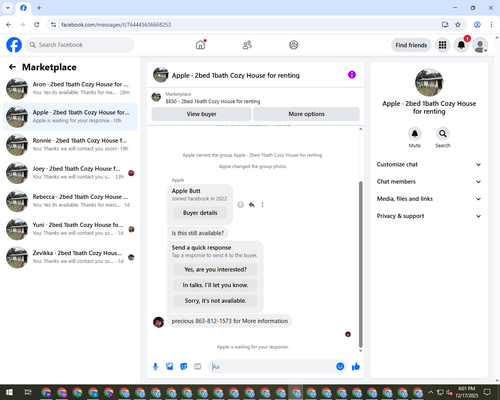Open the Joey conversation
Screen dimensions: 500x400
coord(70,173)
